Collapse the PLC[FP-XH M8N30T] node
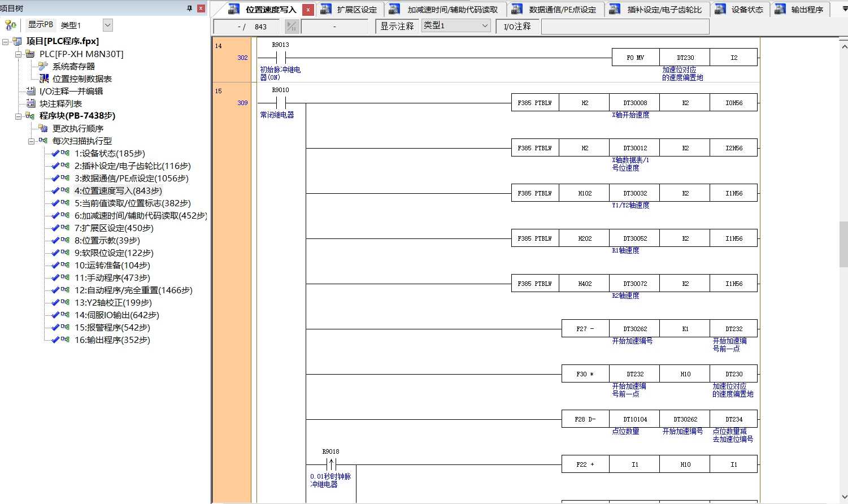Screen dimensions: 848x504 [x=19, y=54]
